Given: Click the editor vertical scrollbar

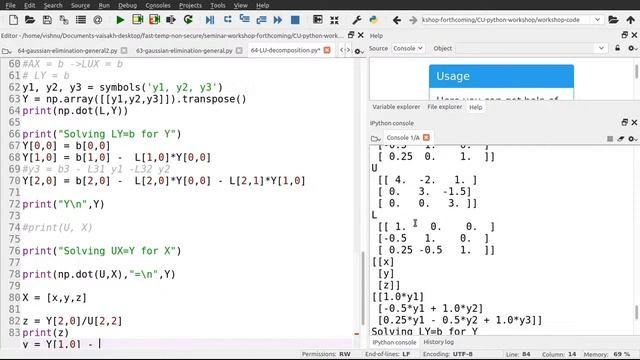Looking at the screenshot, I should tap(362, 288).
